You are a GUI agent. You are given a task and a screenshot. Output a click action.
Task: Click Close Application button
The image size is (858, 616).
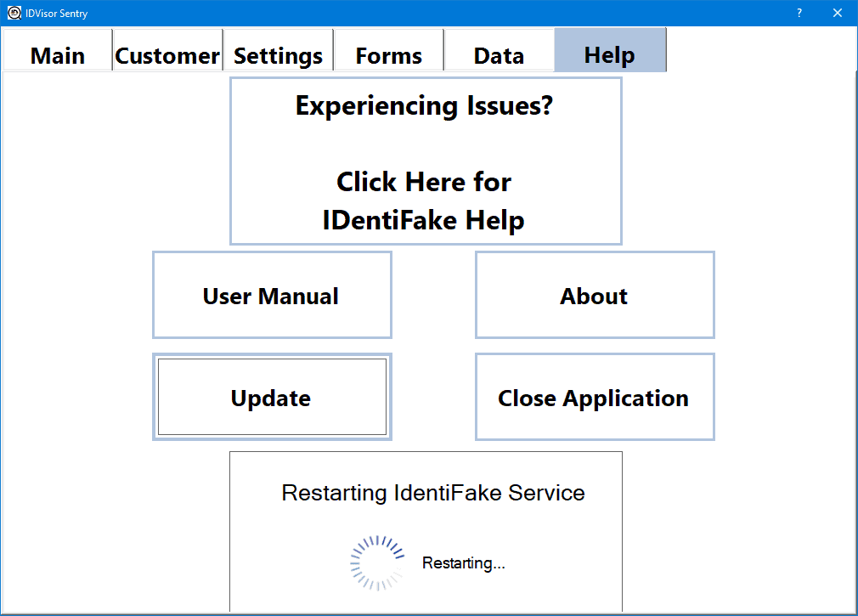(595, 397)
